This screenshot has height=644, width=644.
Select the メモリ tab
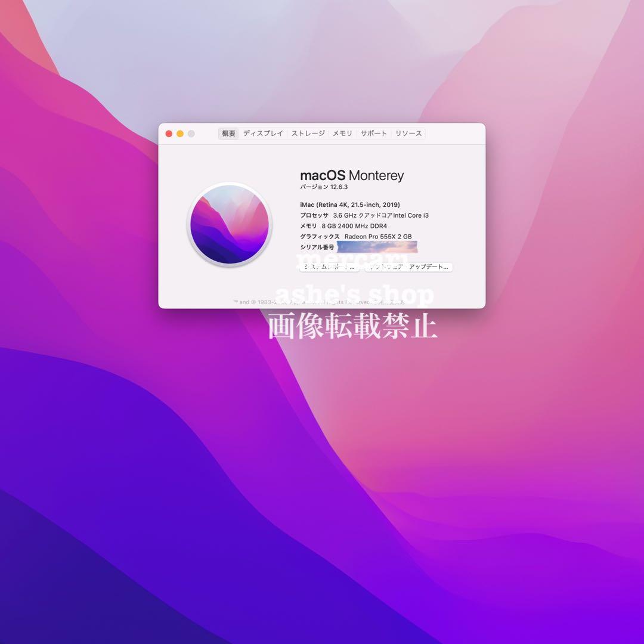(x=341, y=133)
